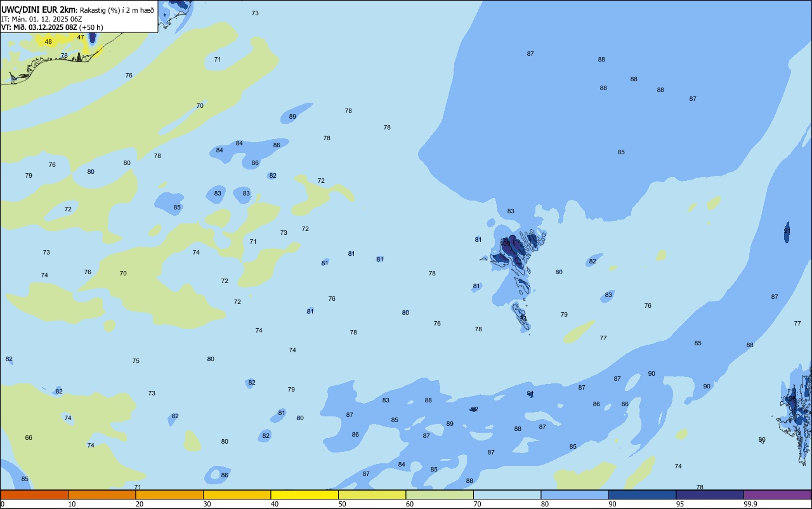Image resolution: width=812 pixels, height=509 pixels.
Task: Select the 20–30 amber legend swatch
Action: point(169,494)
